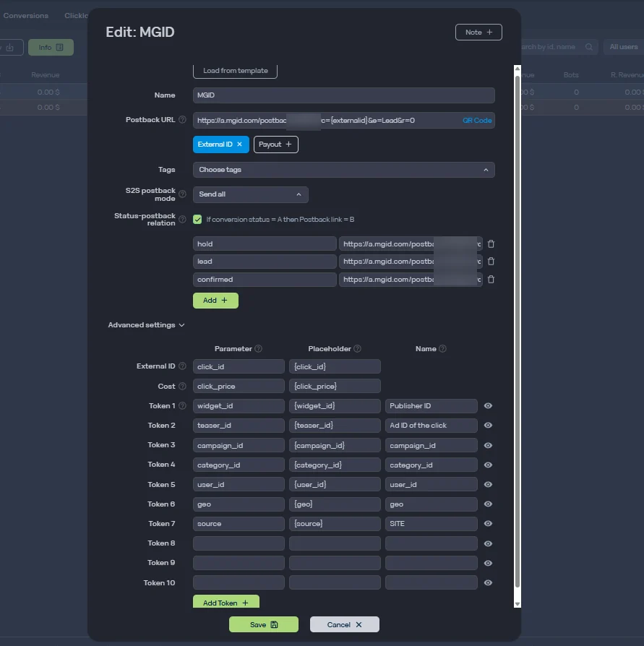Image resolution: width=644 pixels, height=646 pixels.
Task: Click the External ID click_id parameter field
Action: tap(239, 366)
